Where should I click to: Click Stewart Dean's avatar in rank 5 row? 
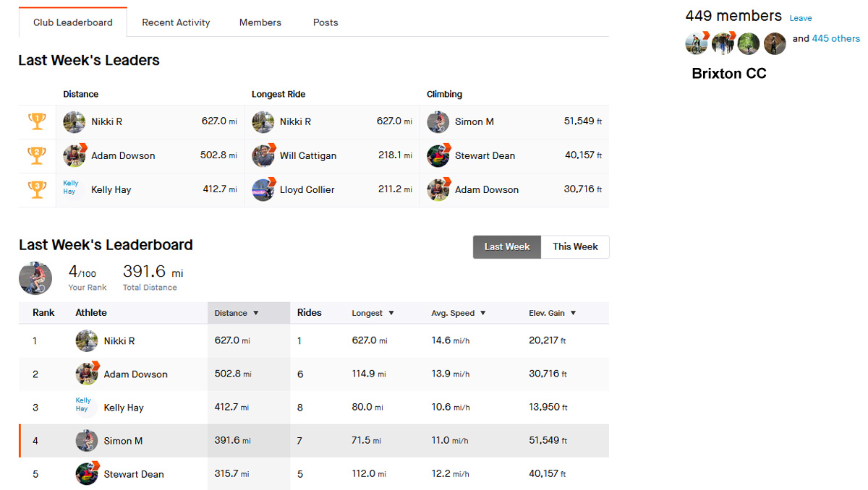[87, 474]
